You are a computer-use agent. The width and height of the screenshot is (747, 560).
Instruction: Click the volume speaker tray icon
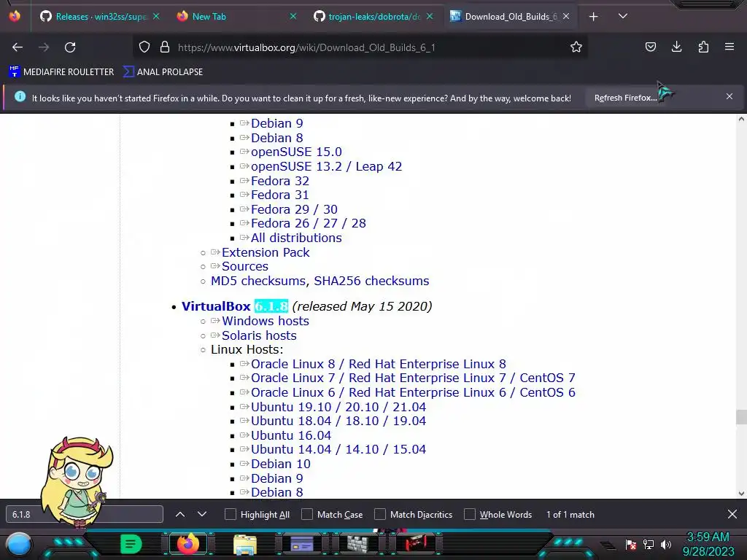[666, 544]
